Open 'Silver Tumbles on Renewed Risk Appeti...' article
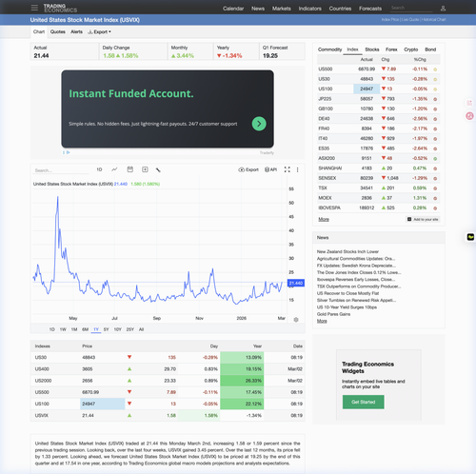The height and width of the screenshot is (474, 476). [356, 300]
